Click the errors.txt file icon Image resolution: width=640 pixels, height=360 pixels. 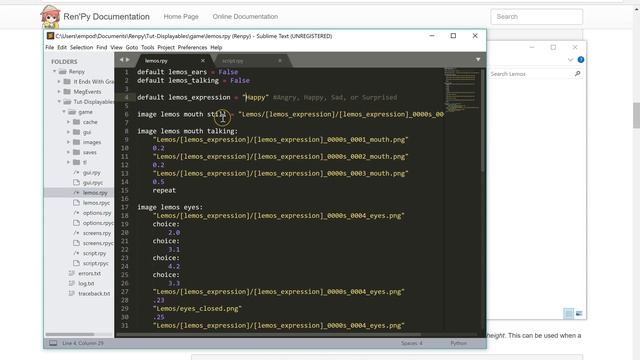click(x=71, y=273)
